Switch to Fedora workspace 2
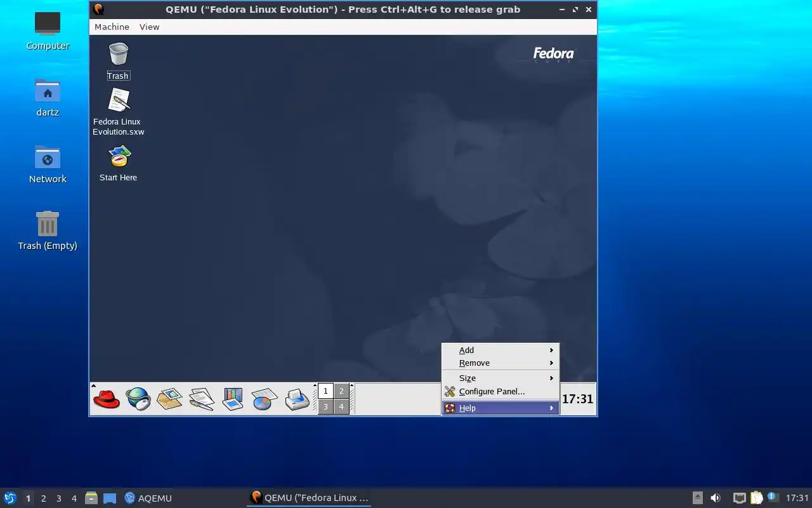The width and height of the screenshot is (812, 508). point(341,391)
